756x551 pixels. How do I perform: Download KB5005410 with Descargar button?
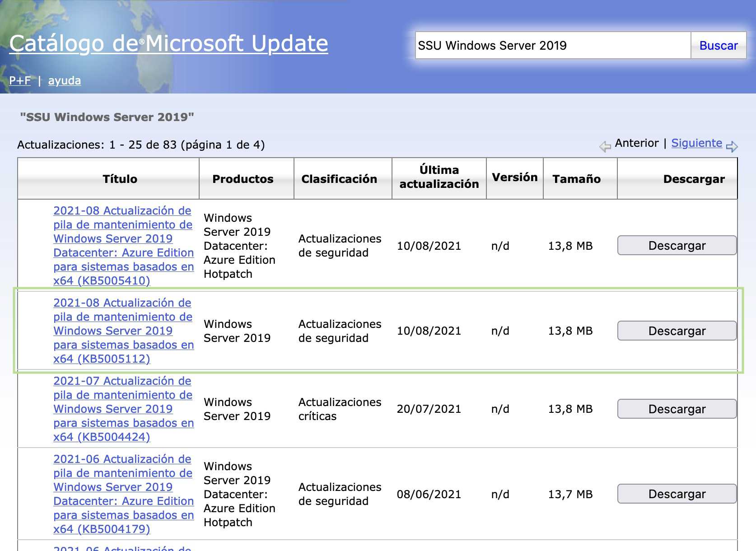click(677, 245)
